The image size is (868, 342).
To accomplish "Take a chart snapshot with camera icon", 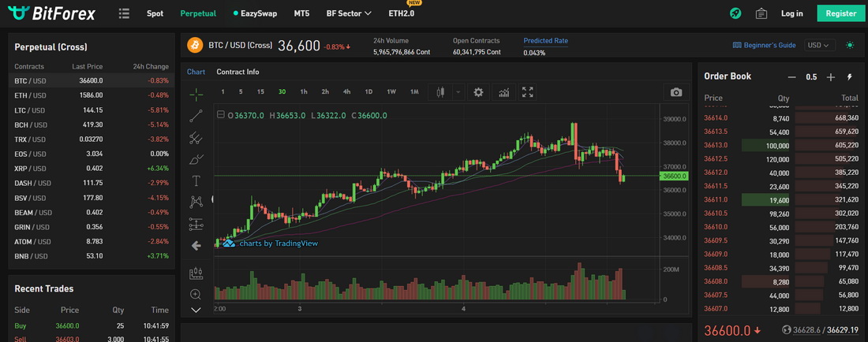I will click(676, 92).
